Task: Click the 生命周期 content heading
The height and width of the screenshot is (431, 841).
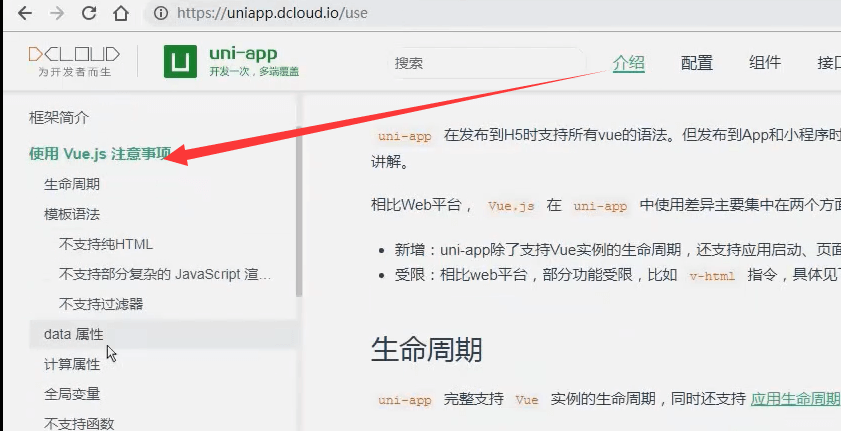Action: point(426,350)
